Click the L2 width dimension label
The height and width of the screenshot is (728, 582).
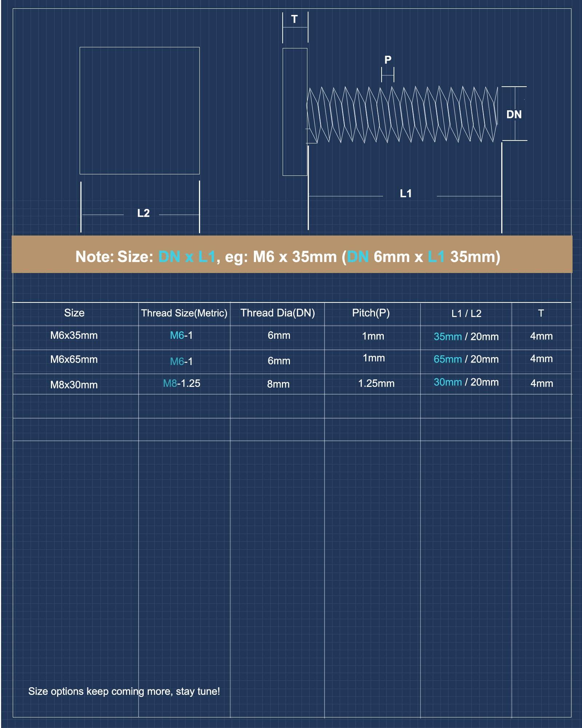143,213
